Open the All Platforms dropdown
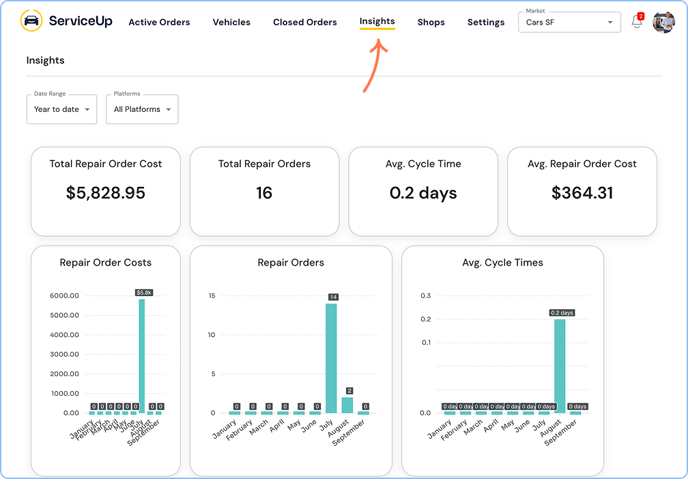Screen dimensions: 688x479 pos(142,109)
